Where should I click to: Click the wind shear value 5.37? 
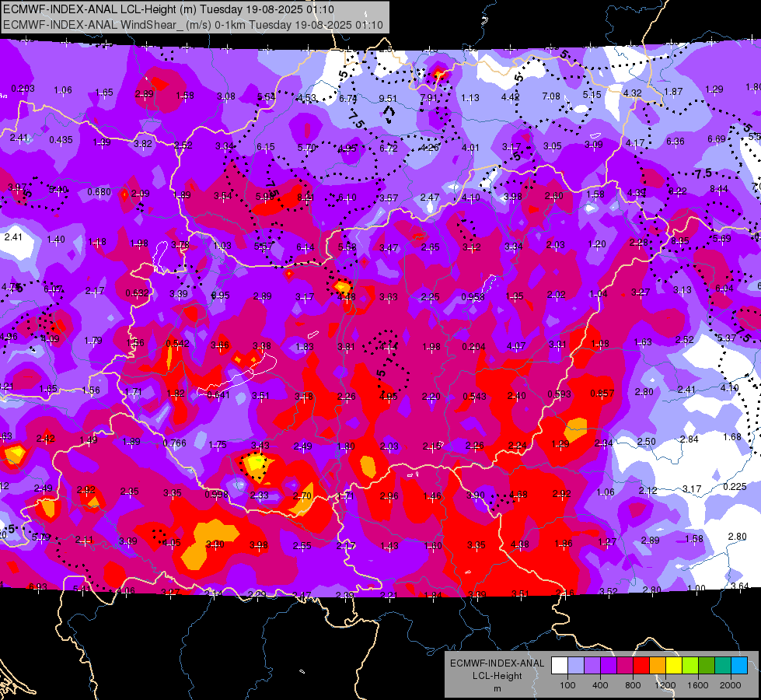[727, 338]
